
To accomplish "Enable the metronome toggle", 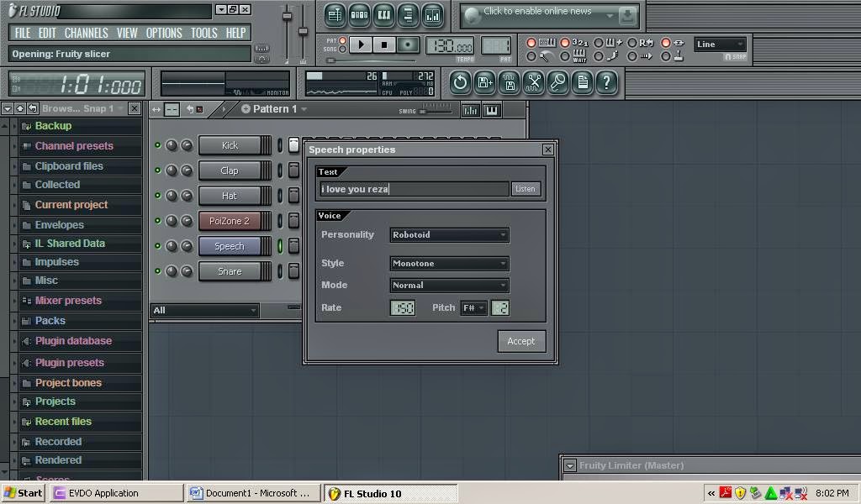I will [x=531, y=56].
